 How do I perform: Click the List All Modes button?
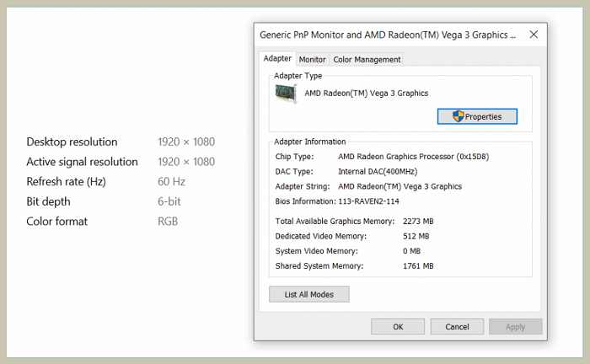pyautogui.click(x=309, y=294)
